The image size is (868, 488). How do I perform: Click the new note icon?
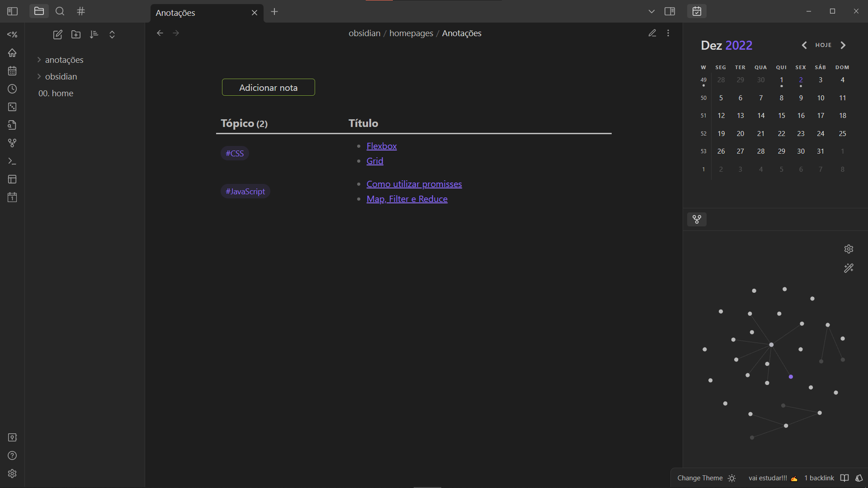(x=57, y=35)
